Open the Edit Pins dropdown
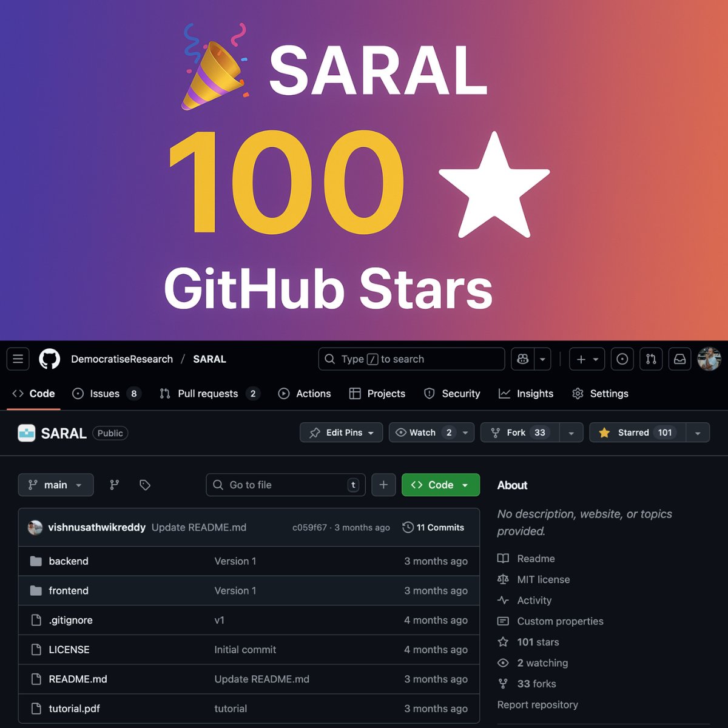The image size is (728, 728). (x=342, y=433)
